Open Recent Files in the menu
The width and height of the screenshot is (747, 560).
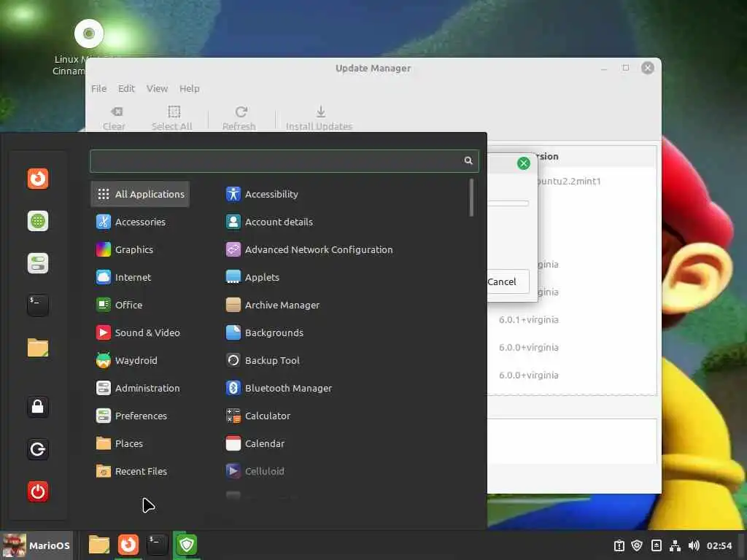(132, 471)
